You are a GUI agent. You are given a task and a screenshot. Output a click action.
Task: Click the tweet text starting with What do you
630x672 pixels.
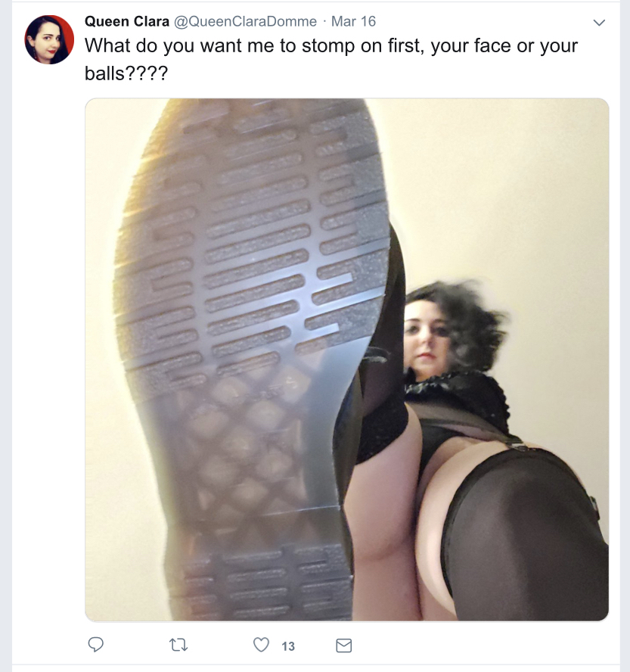click(x=331, y=59)
